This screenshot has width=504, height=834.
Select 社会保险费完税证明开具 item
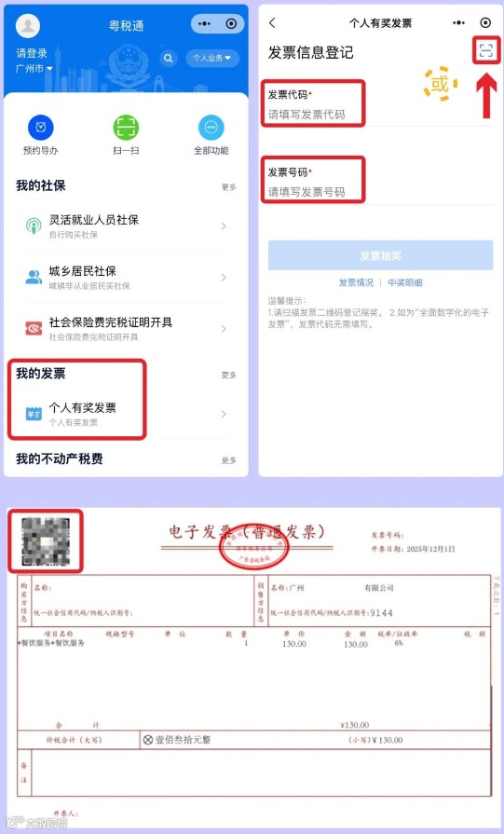tap(126, 328)
